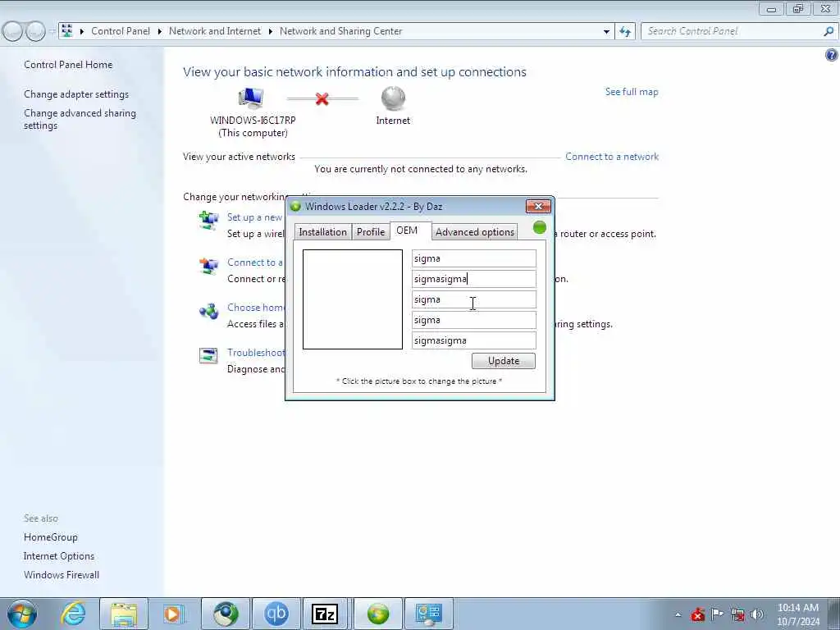Open the Advanced options tab
Viewport: 840px width, 630px height.
click(x=475, y=232)
